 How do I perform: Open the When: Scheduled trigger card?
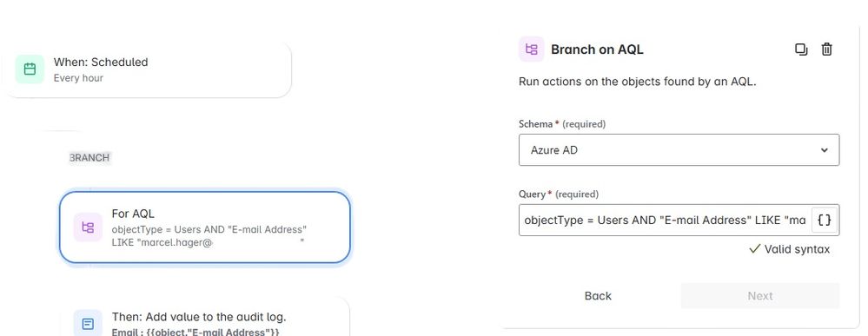click(x=146, y=69)
